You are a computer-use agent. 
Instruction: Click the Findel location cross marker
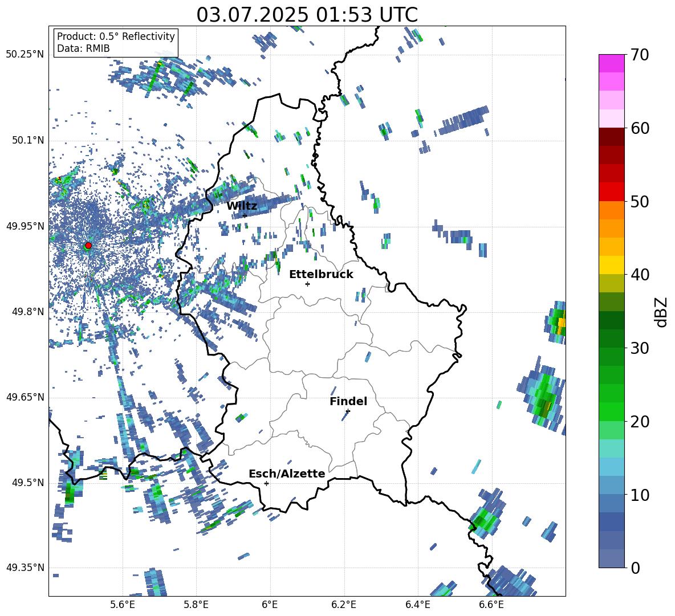tap(348, 411)
